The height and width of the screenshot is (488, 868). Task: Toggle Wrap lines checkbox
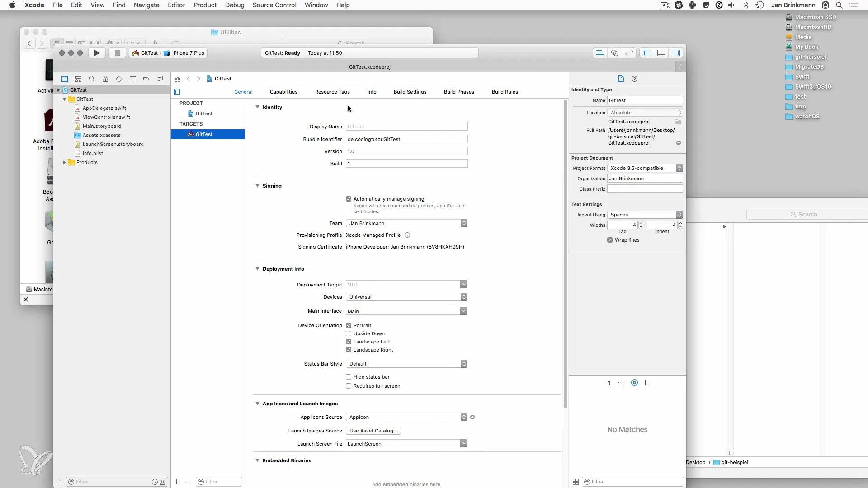click(x=610, y=240)
